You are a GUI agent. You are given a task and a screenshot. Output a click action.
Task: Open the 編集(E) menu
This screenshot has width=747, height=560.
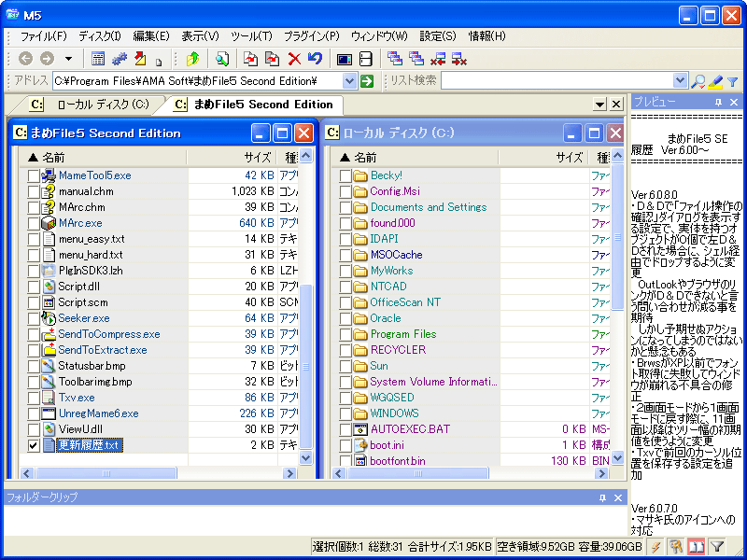151,36
